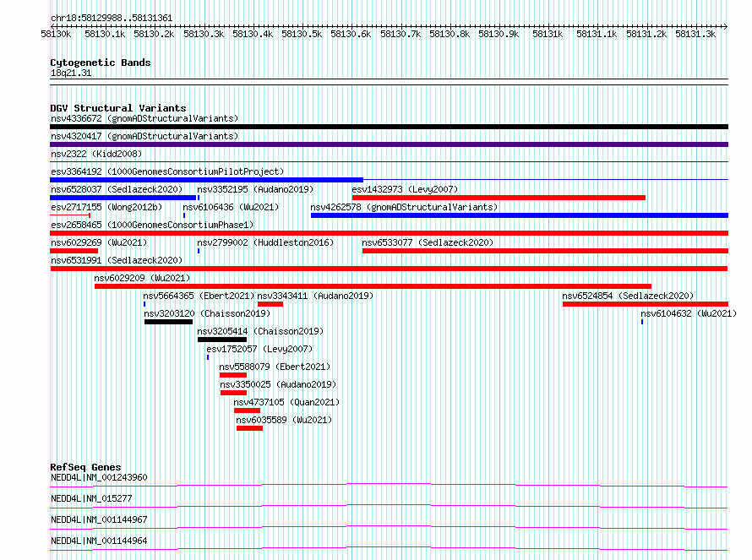Open nsv2799002 (Huddleston2016) label
The width and height of the screenshot is (752, 560).
tap(265, 242)
